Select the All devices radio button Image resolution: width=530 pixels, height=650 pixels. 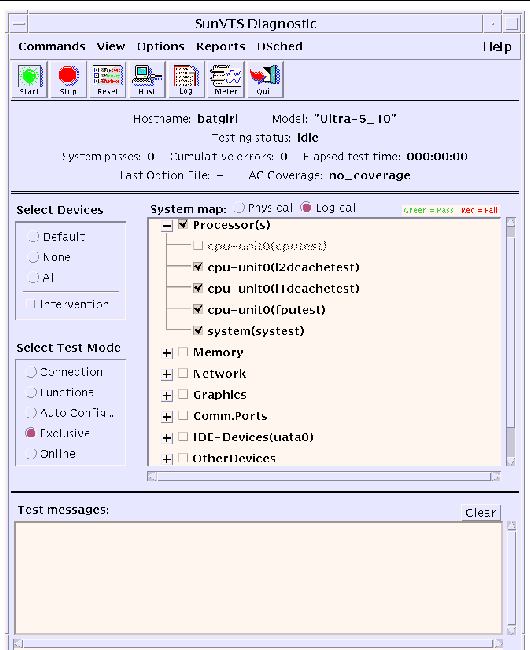coord(33,277)
